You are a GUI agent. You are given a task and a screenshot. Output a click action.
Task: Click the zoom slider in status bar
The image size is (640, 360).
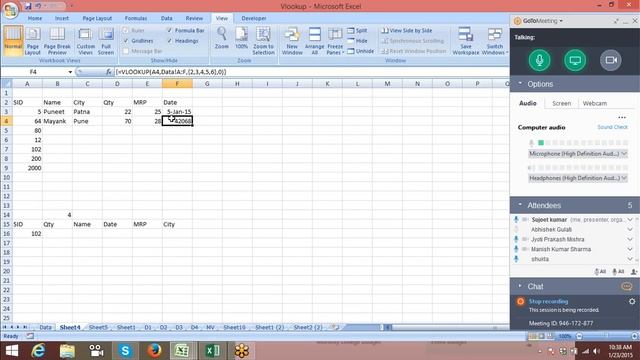click(607, 336)
